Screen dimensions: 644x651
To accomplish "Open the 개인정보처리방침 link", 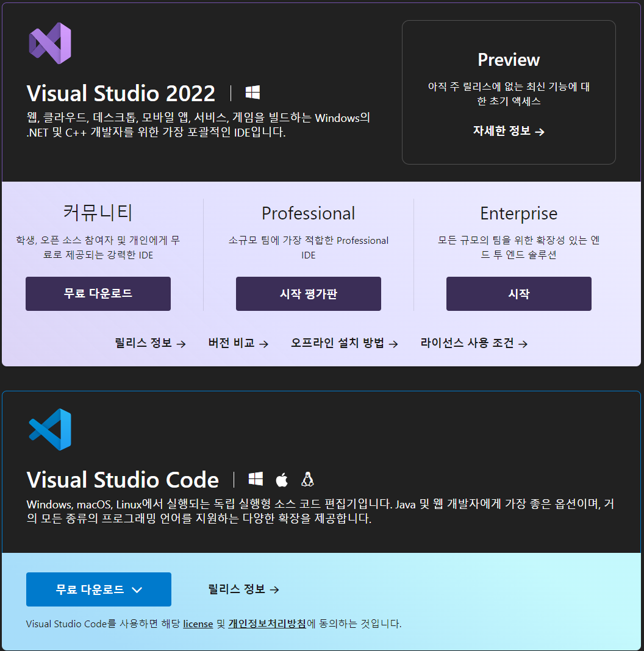I will 267,624.
